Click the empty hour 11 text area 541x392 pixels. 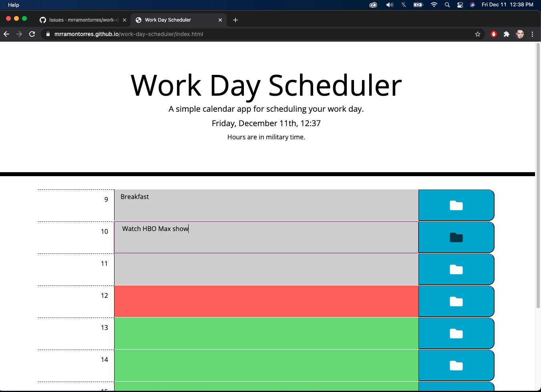click(x=266, y=269)
